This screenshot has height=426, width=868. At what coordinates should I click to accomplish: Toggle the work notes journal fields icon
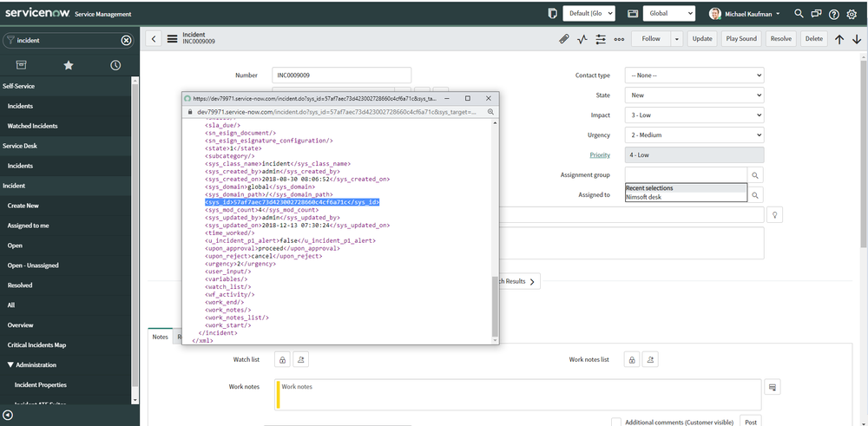773,387
